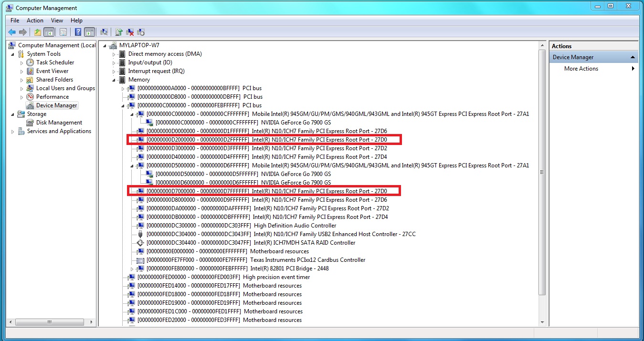Expand the Task Scheduler node

click(22, 62)
